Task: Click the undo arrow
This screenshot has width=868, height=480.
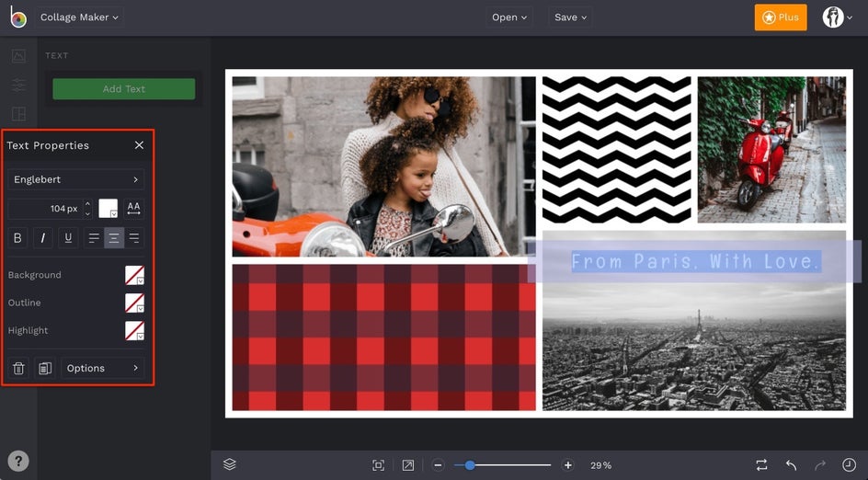Action: 791,465
